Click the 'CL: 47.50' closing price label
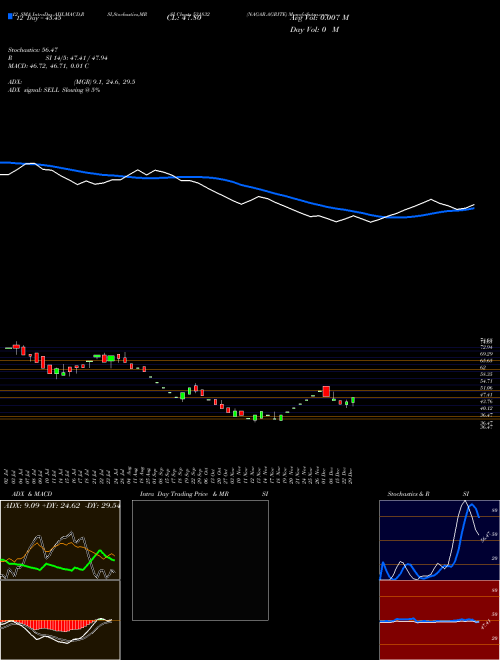Screen dimensions: 500x660 [x=184, y=18]
